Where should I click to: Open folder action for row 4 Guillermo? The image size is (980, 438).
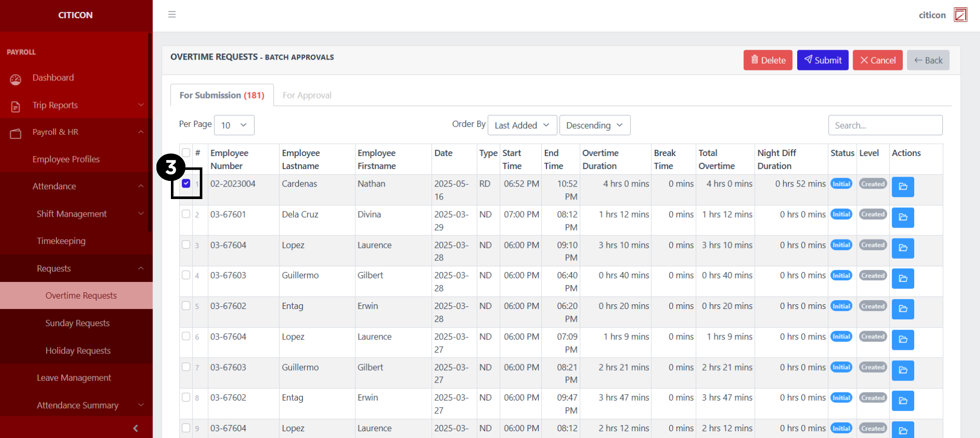pyautogui.click(x=902, y=279)
